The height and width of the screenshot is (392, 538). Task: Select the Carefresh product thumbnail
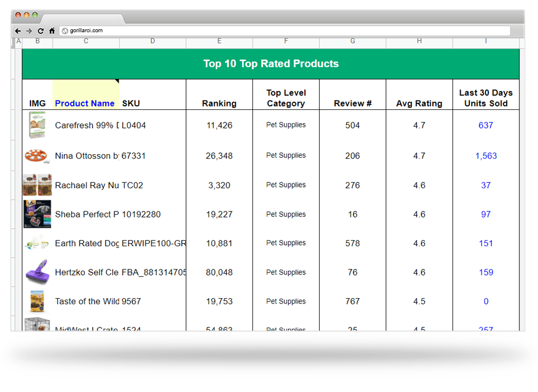pos(37,125)
